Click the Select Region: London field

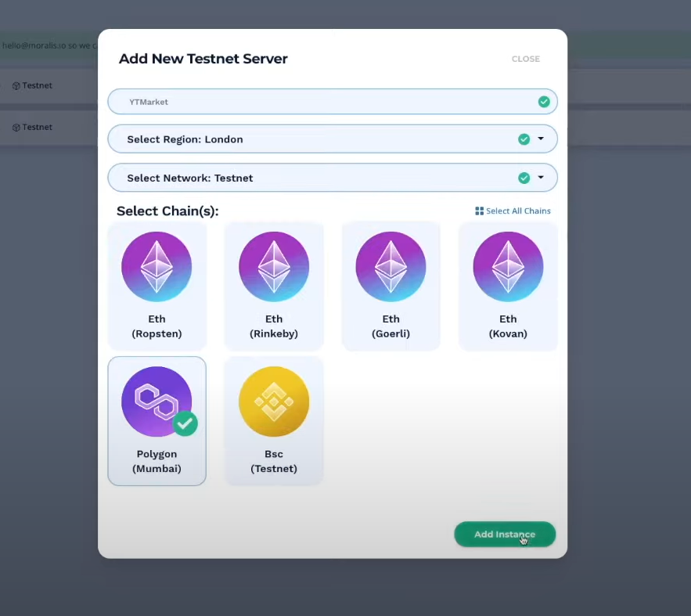333,139
